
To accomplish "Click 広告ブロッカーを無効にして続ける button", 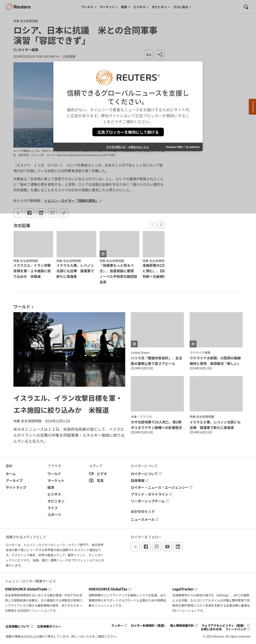I will (x=128, y=132).
